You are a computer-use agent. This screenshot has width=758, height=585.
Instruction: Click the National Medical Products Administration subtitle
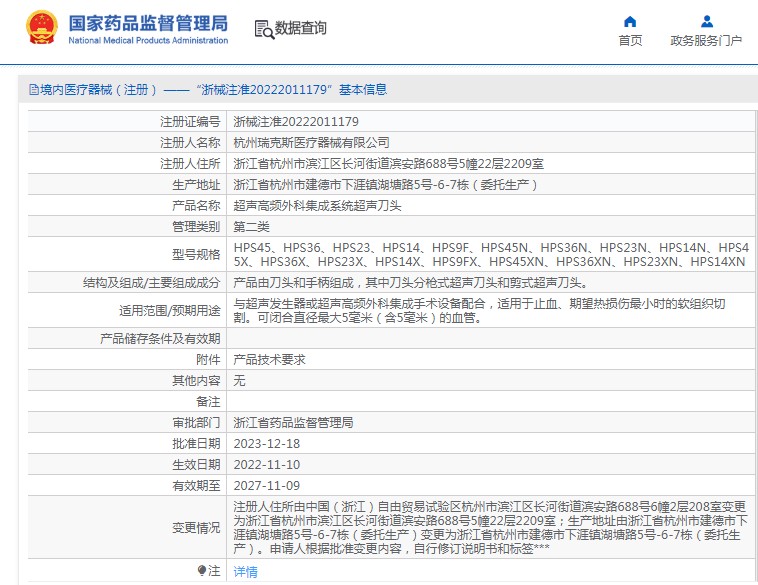[x=148, y=40]
